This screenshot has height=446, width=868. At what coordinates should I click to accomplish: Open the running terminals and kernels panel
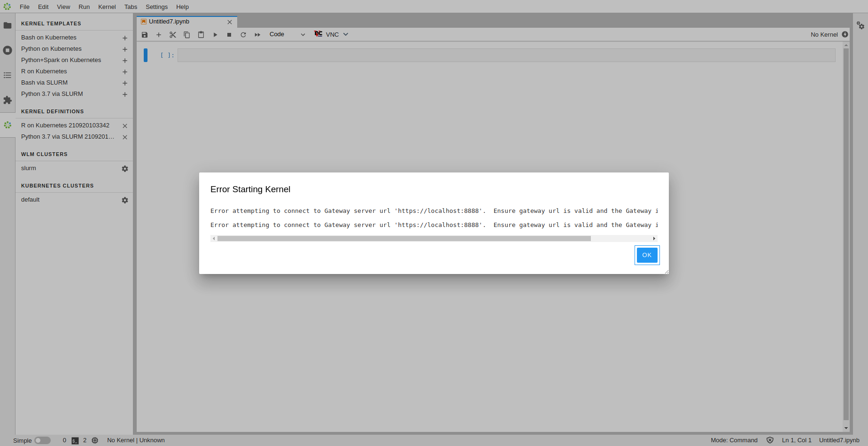(8, 50)
